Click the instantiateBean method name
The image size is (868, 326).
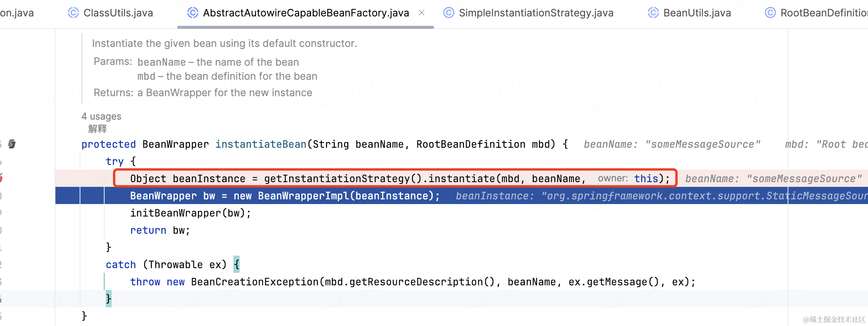[x=261, y=144]
